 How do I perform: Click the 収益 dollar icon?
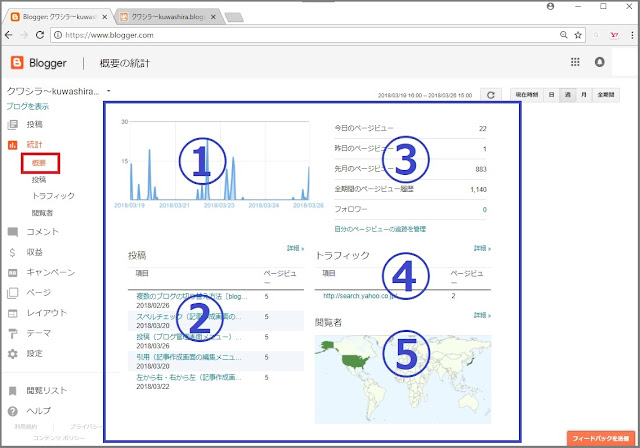(x=12, y=253)
